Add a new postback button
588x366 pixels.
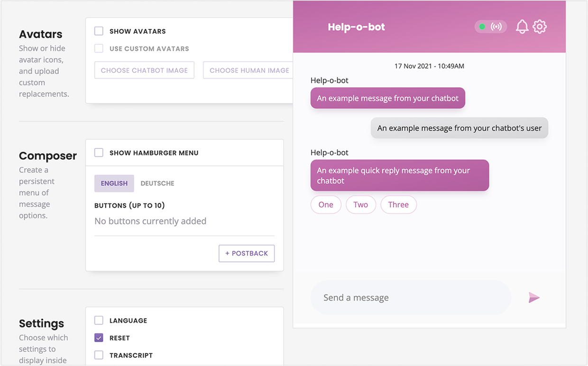tap(247, 253)
